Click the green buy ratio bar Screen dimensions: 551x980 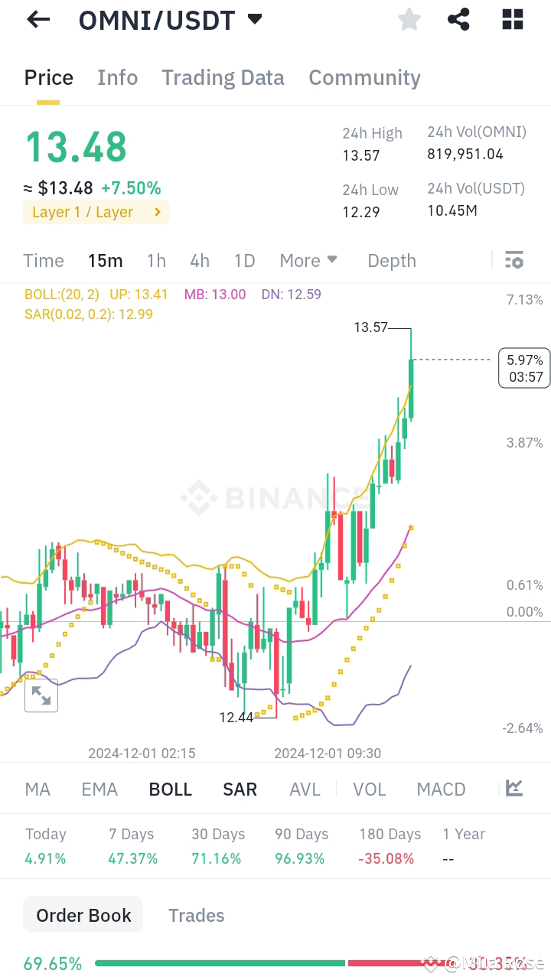point(220,963)
